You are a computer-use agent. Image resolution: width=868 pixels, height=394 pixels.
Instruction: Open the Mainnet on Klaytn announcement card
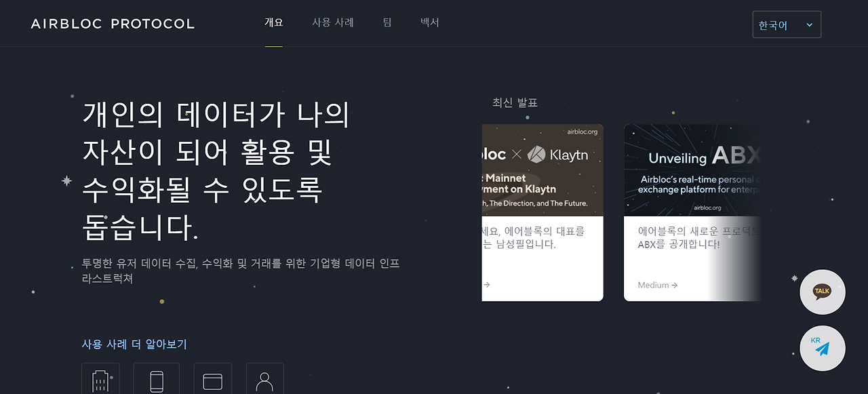coord(542,212)
